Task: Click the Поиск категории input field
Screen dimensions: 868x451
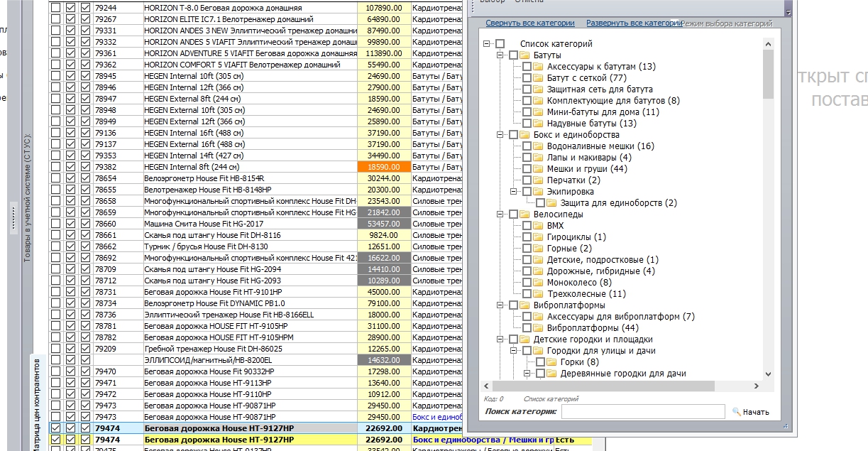Action: 643,412
